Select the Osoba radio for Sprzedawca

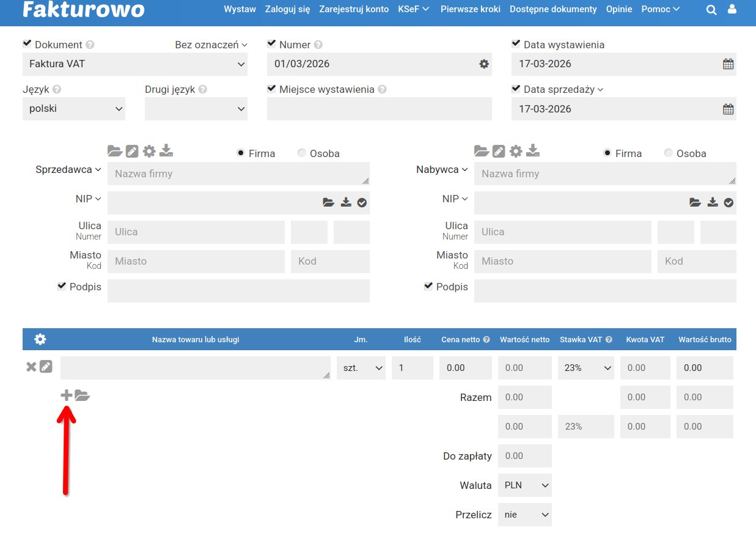pyautogui.click(x=302, y=153)
